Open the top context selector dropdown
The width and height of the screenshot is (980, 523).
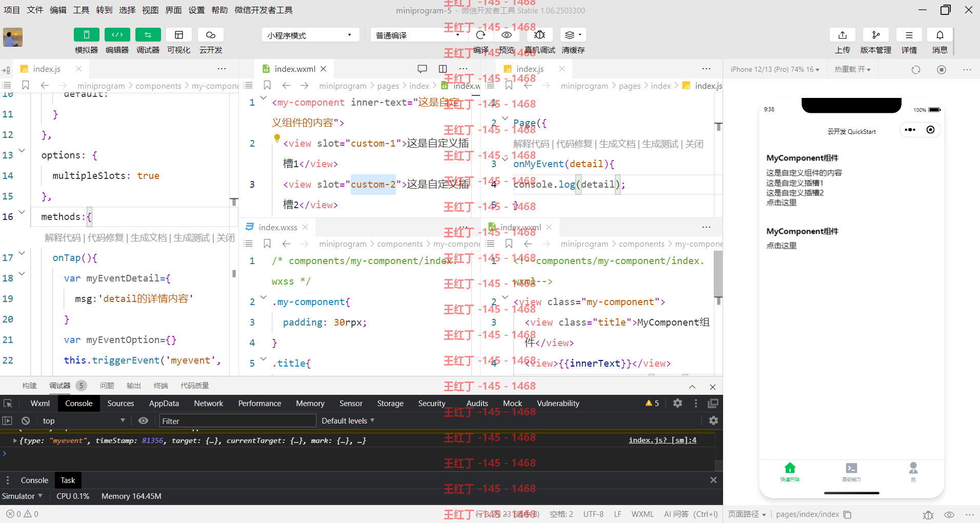tap(84, 421)
